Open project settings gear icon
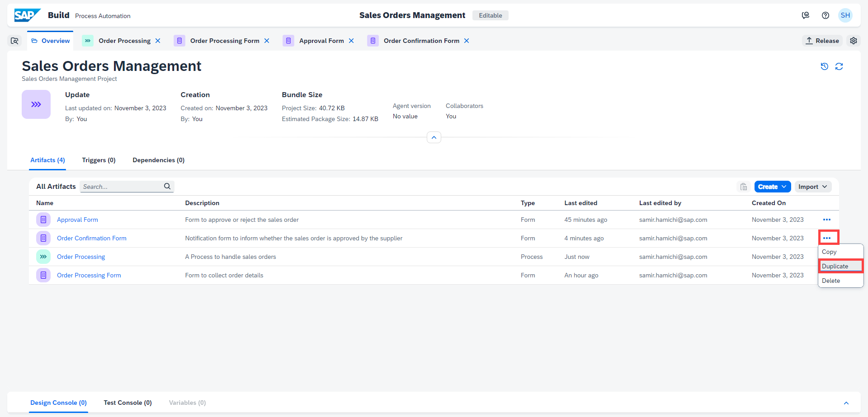868x417 pixels. [x=854, y=41]
